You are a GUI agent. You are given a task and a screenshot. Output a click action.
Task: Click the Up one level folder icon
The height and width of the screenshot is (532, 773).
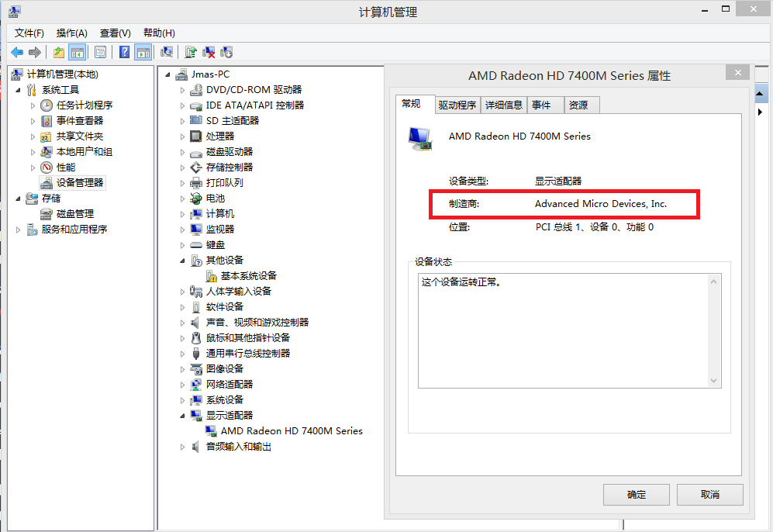(59, 52)
